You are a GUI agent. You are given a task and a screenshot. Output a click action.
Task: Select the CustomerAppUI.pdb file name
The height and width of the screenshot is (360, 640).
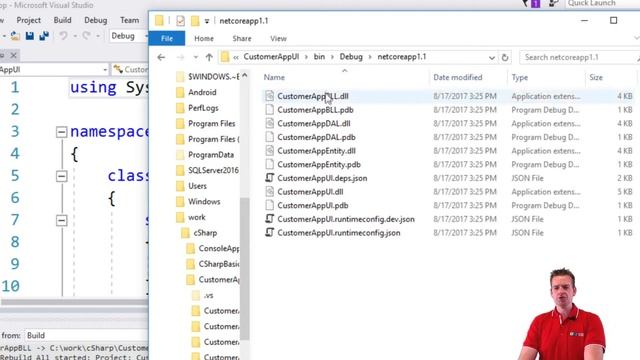tap(313, 205)
